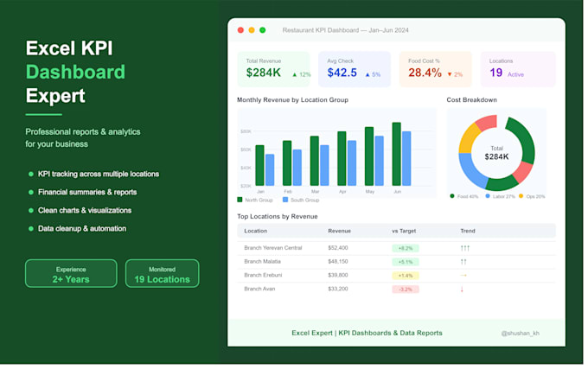The height and width of the screenshot is (369, 588).
Task: Select the blue South Group bar for Jun
Action: (x=406, y=158)
